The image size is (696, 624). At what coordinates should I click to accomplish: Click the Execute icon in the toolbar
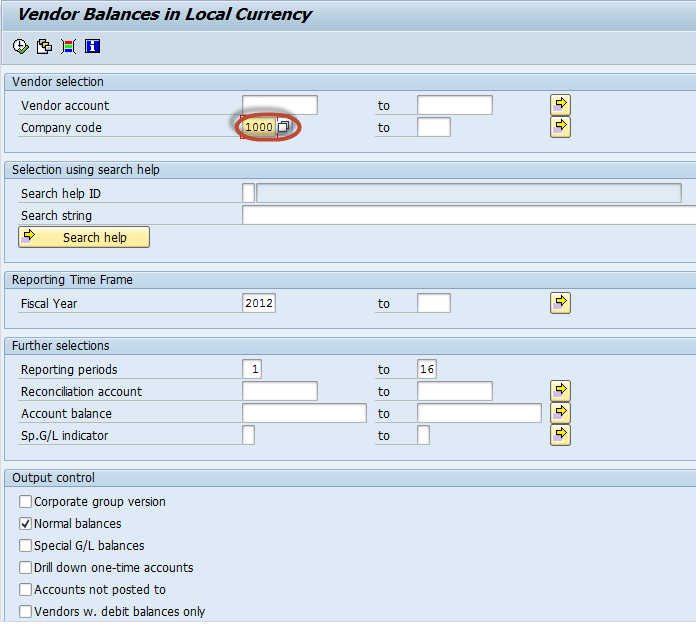[x=21, y=46]
